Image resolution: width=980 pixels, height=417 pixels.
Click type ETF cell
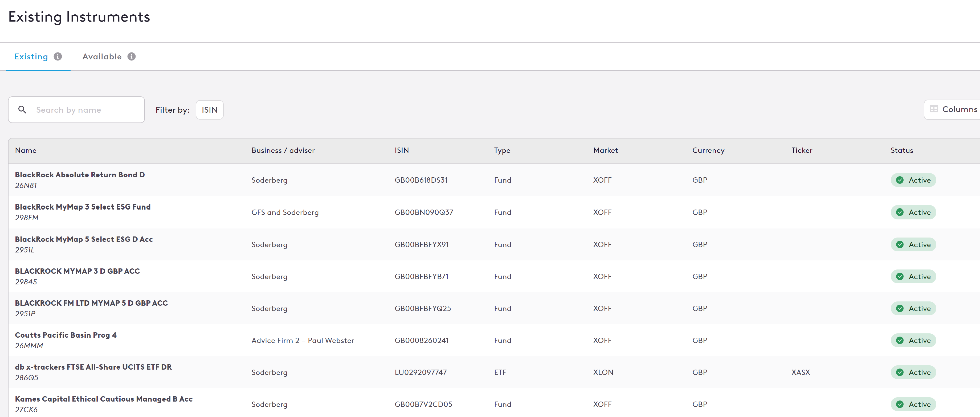(500, 373)
